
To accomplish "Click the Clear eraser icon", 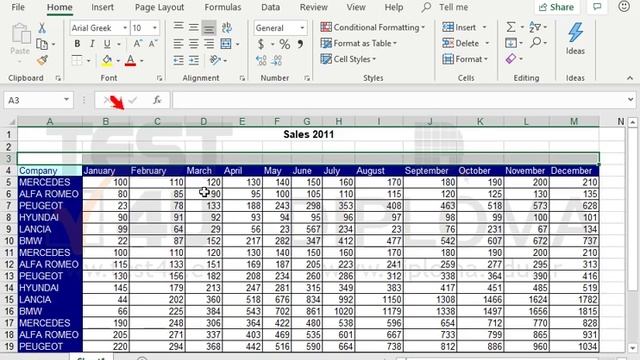I will pos(511,58).
